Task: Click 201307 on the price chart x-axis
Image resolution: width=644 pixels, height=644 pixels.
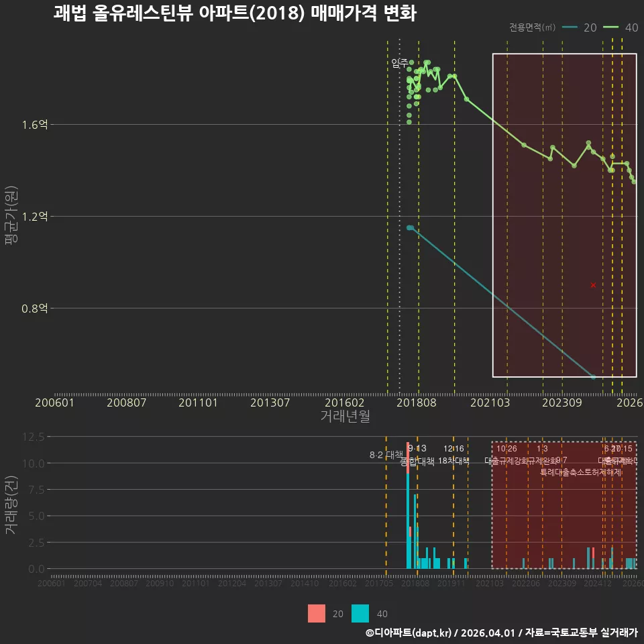Action: 270,402
